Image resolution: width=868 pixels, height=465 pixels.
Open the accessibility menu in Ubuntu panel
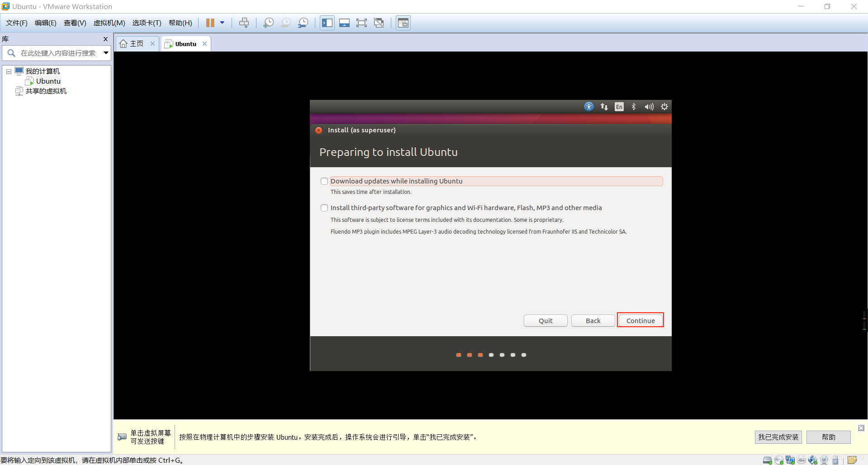pos(589,107)
